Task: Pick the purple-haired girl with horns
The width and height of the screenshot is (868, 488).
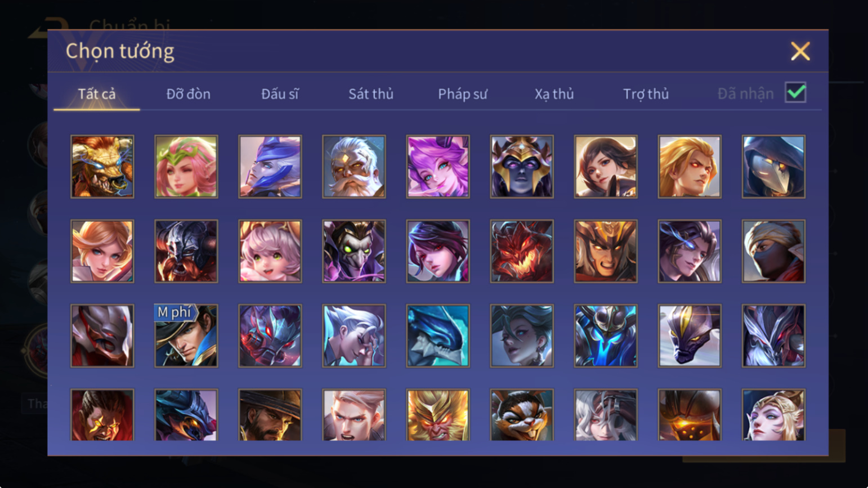Action: [438, 167]
